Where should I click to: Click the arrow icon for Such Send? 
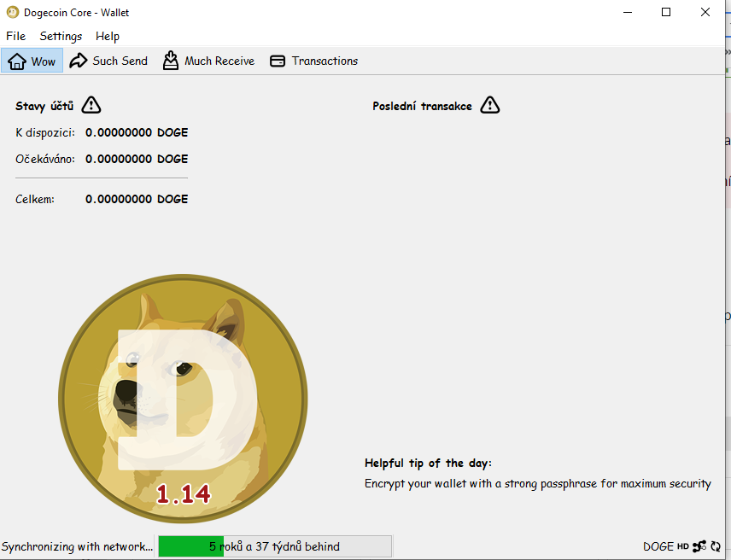point(79,61)
